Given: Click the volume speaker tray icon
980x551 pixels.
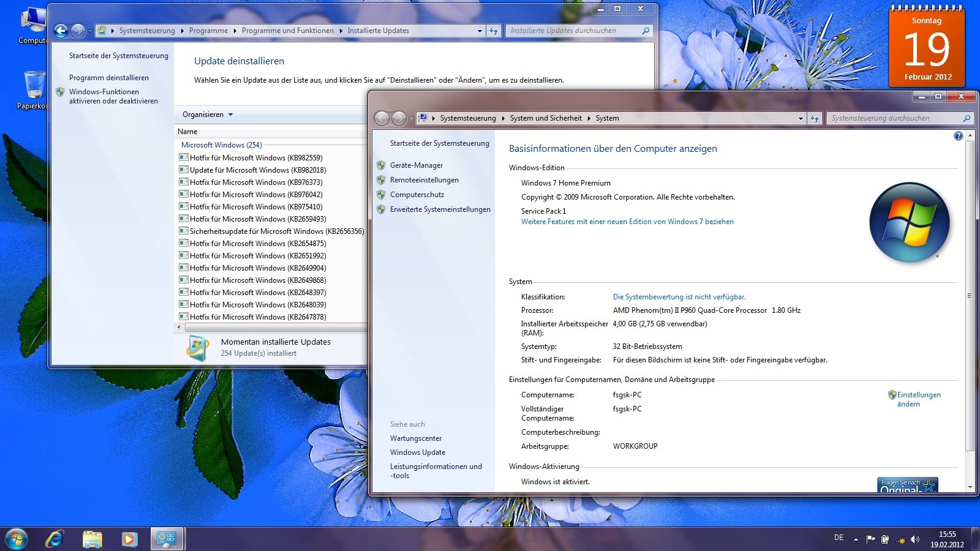Looking at the screenshot, I should (x=915, y=539).
